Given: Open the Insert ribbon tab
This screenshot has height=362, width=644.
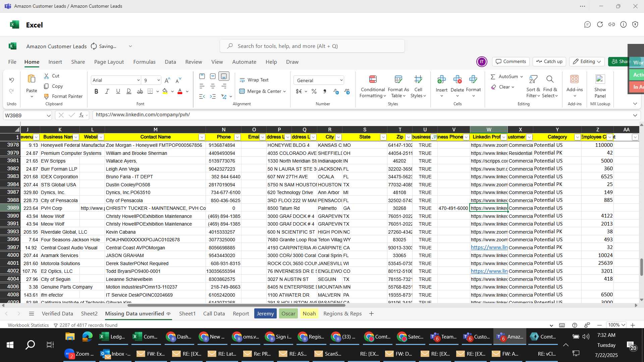Looking at the screenshot, I should tap(55, 62).
